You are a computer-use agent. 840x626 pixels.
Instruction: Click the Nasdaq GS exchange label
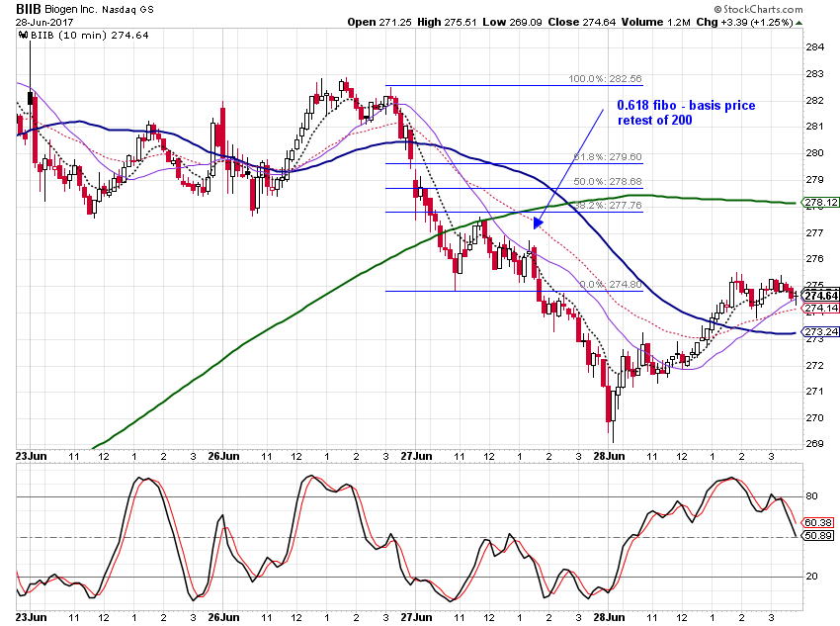pyautogui.click(x=126, y=9)
